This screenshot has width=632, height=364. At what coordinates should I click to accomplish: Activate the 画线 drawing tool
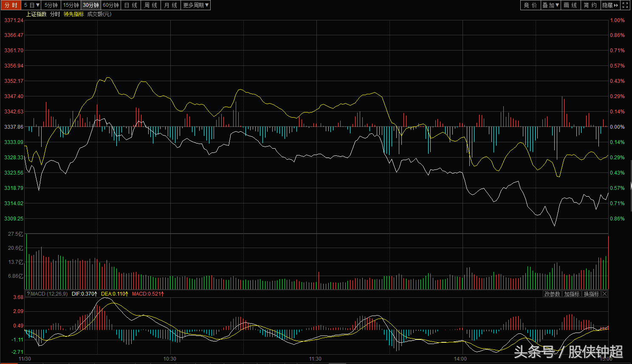pos(570,5)
